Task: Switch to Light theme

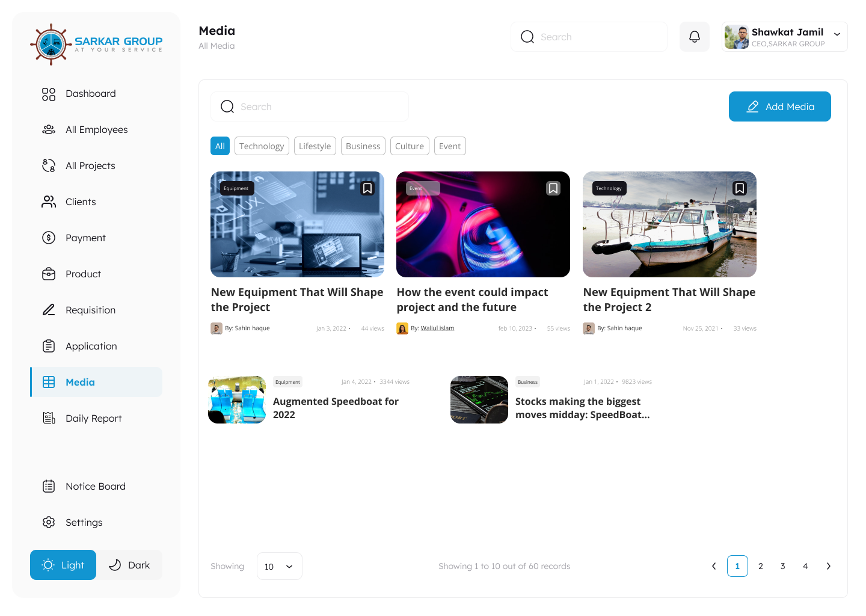Action: 63,565
